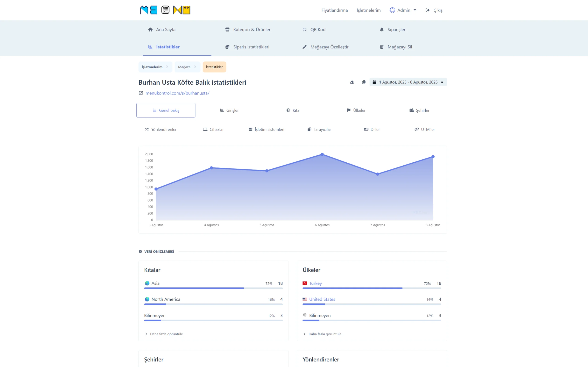Click the Asia globe icon

(x=147, y=283)
